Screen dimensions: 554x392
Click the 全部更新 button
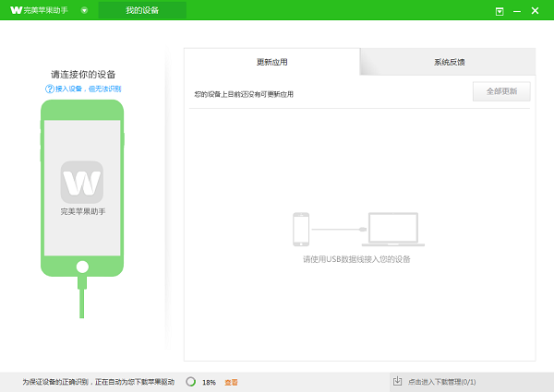501,91
